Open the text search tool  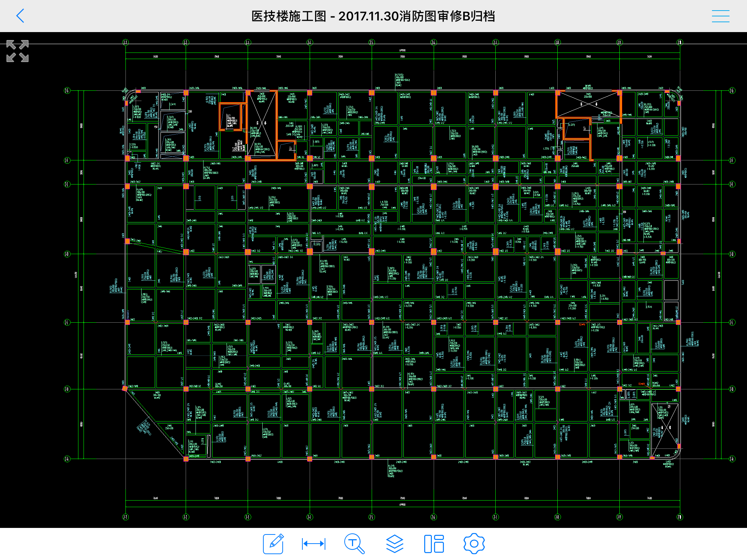point(354,544)
